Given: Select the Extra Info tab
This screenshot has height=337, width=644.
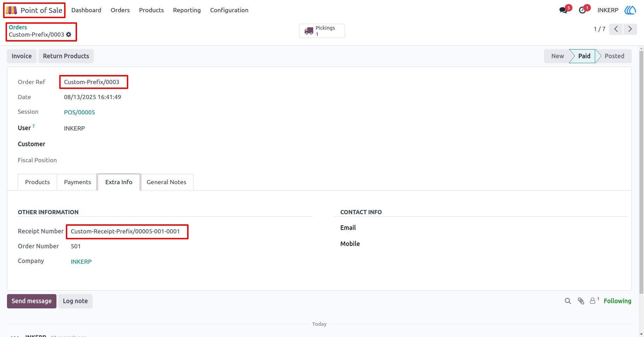Looking at the screenshot, I should (x=119, y=182).
